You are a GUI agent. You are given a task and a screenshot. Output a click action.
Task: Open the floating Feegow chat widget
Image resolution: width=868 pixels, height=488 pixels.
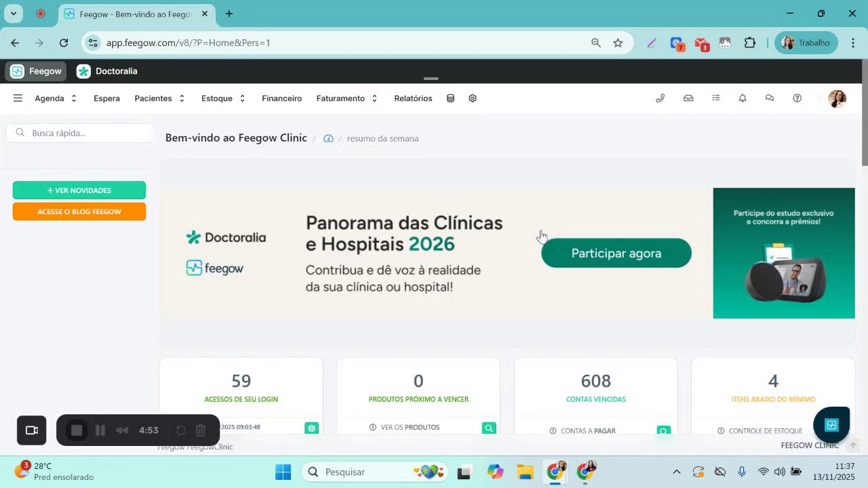tap(831, 425)
